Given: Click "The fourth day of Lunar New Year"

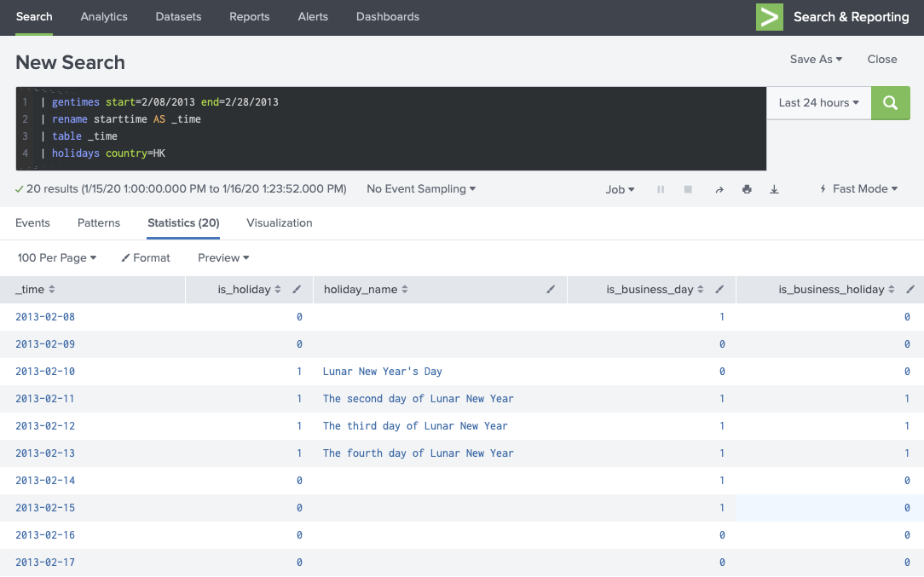Looking at the screenshot, I should point(419,453).
